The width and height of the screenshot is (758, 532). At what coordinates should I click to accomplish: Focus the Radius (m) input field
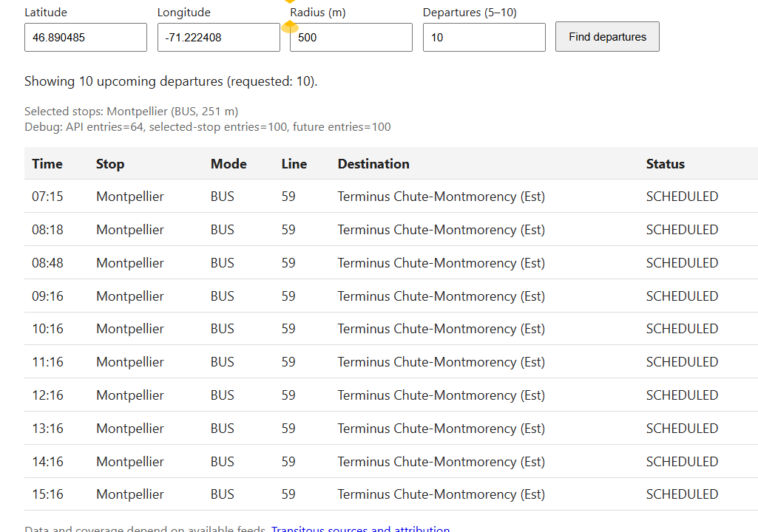tap(351, 37)
